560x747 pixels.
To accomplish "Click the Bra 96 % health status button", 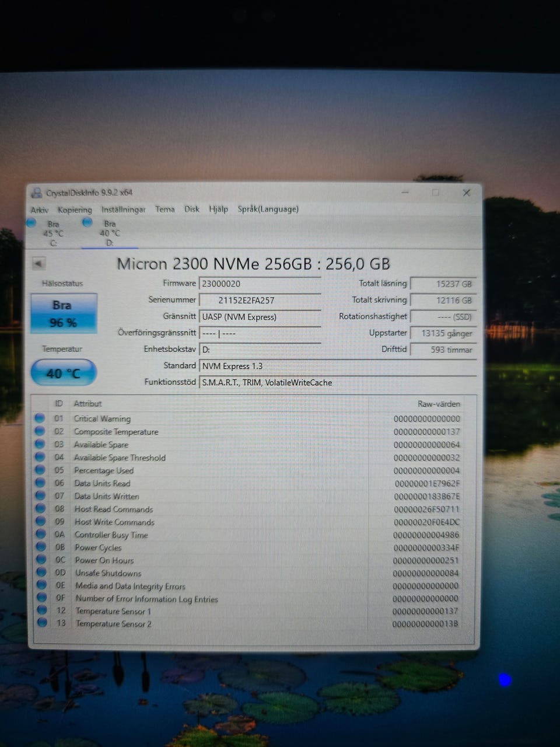I will [x=64, y=313].
